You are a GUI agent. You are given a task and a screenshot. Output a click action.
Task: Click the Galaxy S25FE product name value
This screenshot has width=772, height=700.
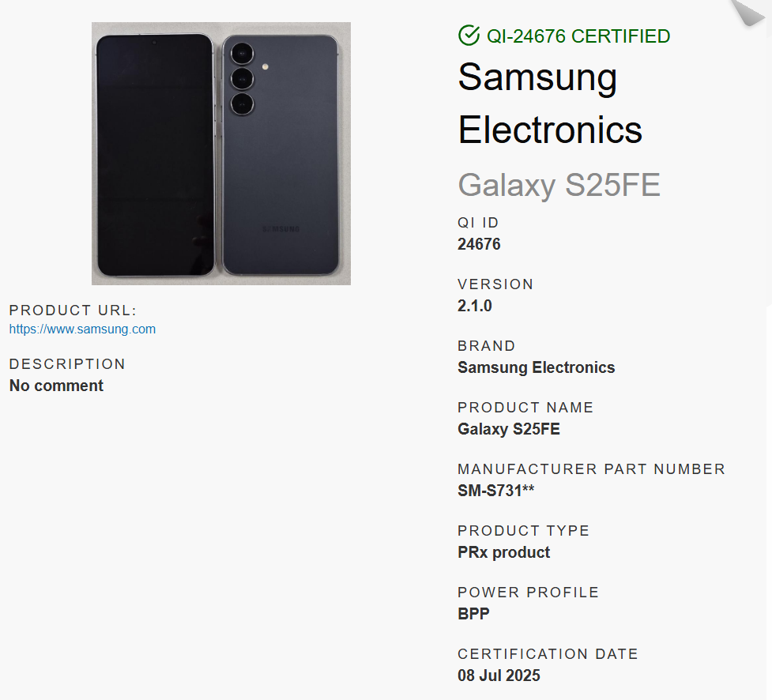click(x=509, y=429)
